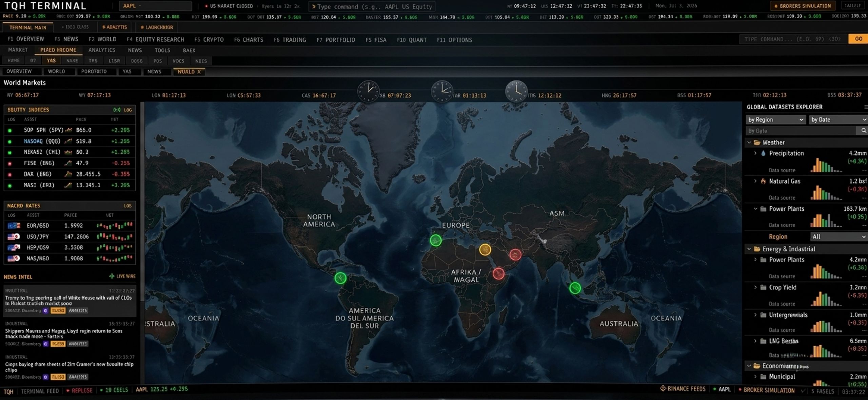Click the main Type command input bar
This screenshot has height=400, width=868.
(x=372, y=6)
